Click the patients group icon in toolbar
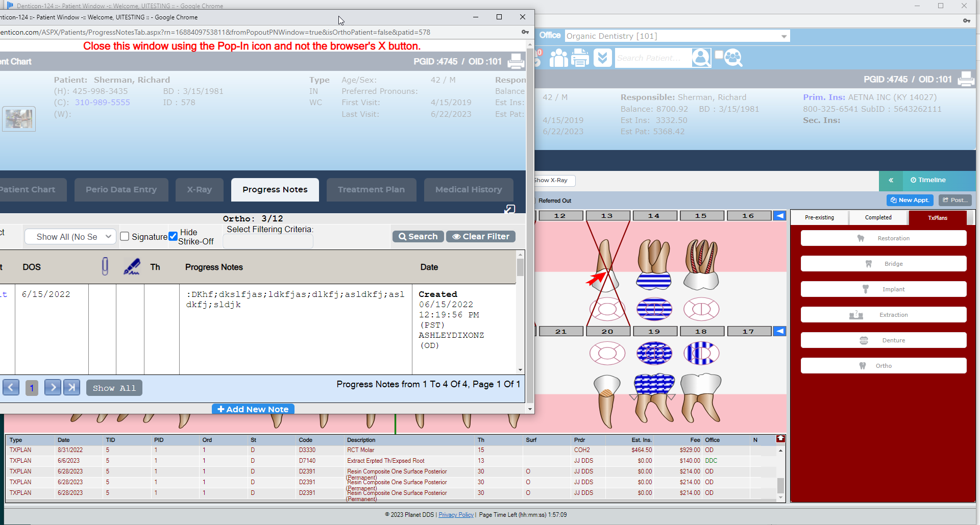 (x=558, y=58)
